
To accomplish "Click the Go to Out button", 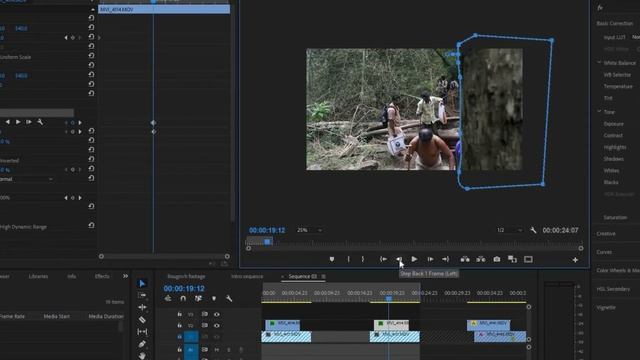I will click(x=446, y=259).
